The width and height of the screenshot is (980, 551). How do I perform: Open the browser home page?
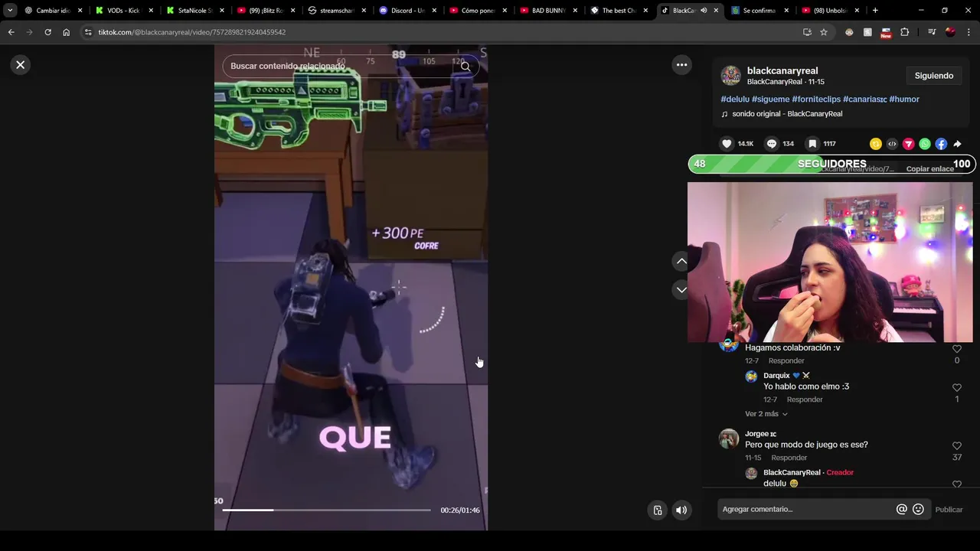66,32
